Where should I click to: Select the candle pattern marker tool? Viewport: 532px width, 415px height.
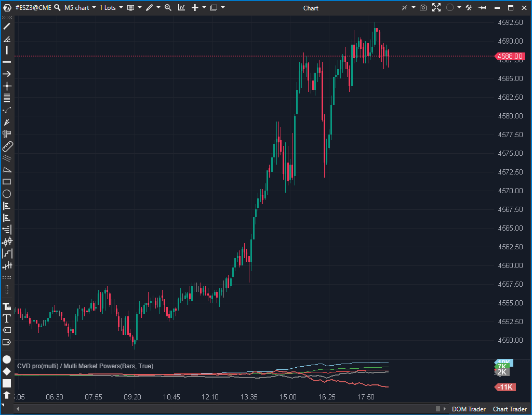7,242
